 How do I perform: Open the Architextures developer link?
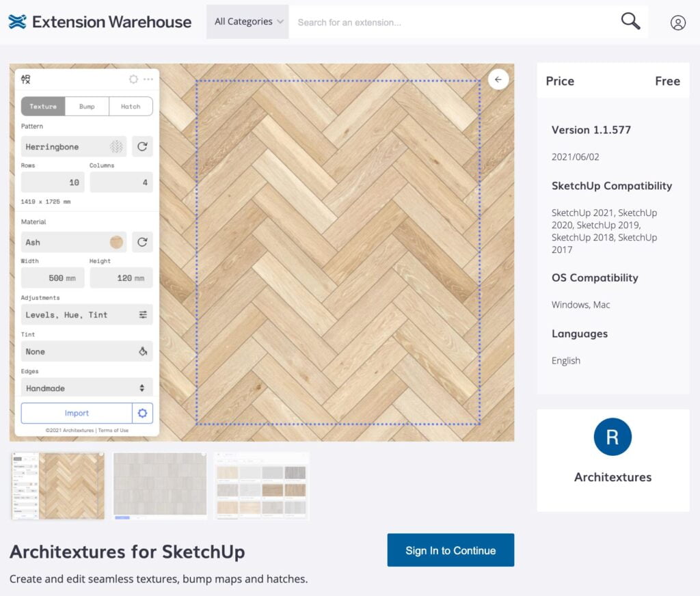pyautogui.click(x=612, y=477)
